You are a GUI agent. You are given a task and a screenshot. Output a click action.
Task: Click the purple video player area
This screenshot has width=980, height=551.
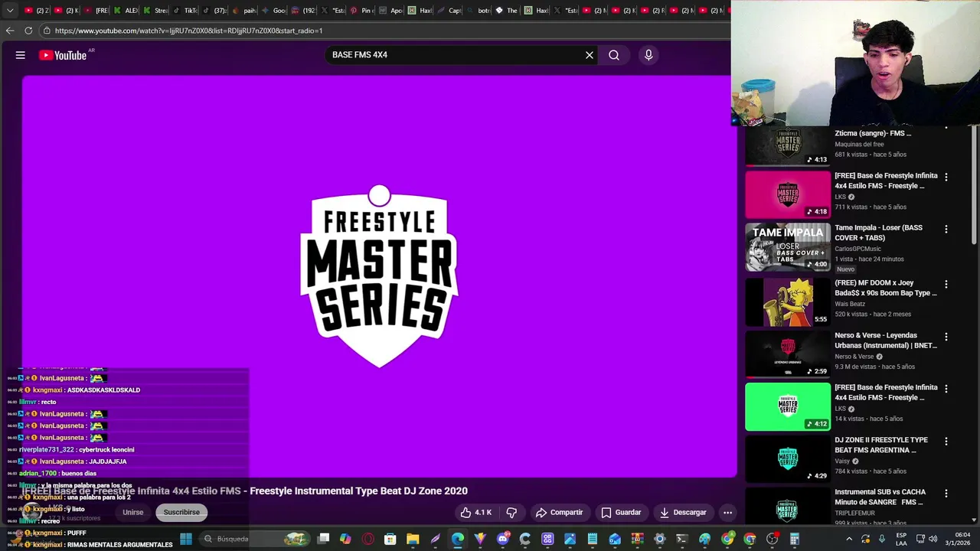379,275
